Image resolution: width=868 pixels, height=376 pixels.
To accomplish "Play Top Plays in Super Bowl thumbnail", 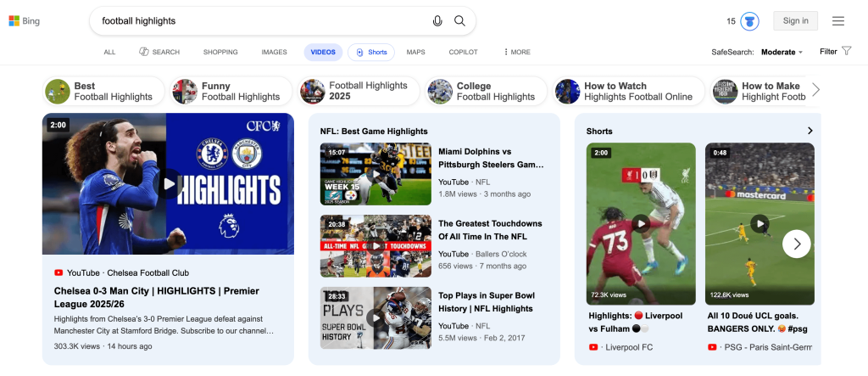I will click(x=376, y=317).
